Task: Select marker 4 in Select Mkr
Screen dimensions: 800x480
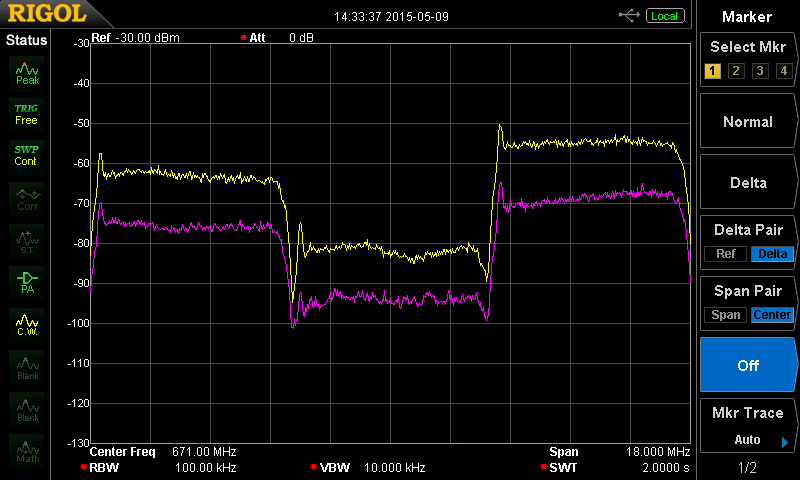Action: pyautogui.click(x=784, y=70)
